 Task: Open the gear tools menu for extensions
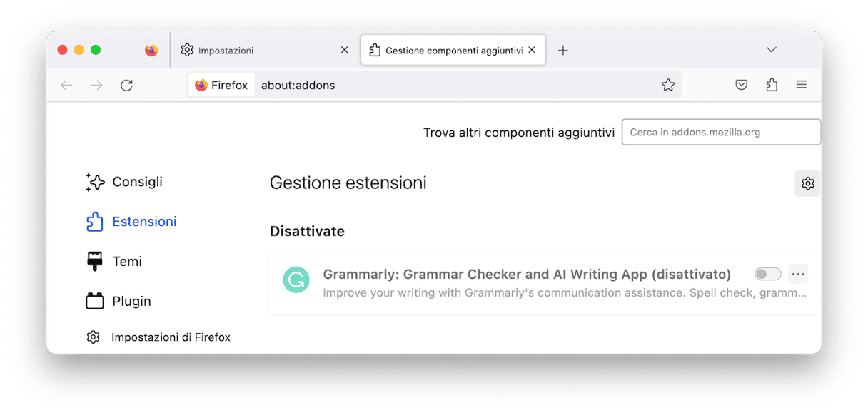pyautogui.click(x=808, y=183)
